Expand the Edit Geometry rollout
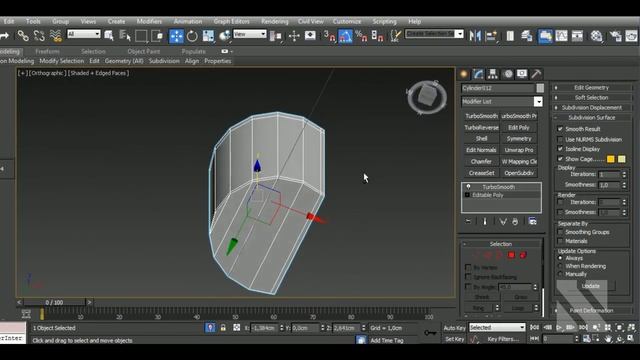Viewport: 640px width, 360px height. click(x=591, y=87)
